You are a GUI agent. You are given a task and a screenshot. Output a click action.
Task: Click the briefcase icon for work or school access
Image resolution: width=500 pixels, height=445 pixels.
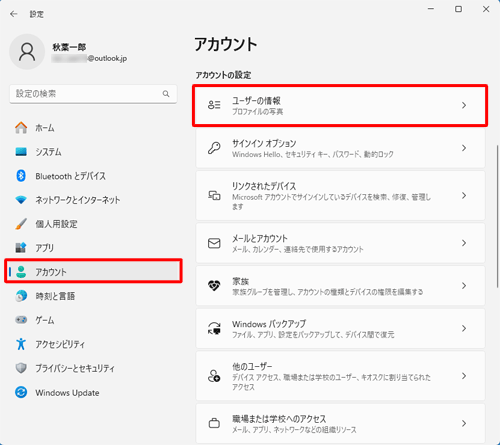(214, 423)
